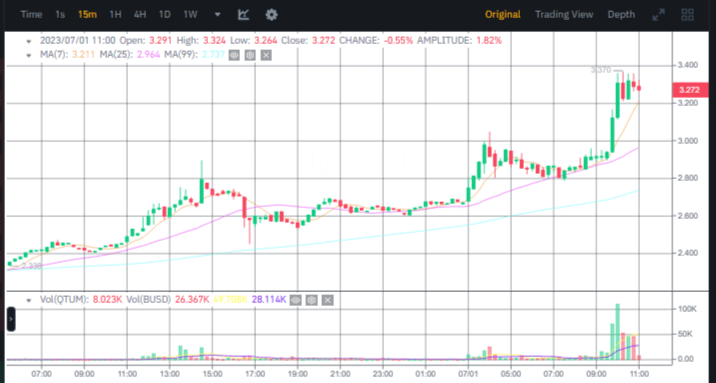
Task: Click the MA(25) value 2.964
Action: (149, 55)
